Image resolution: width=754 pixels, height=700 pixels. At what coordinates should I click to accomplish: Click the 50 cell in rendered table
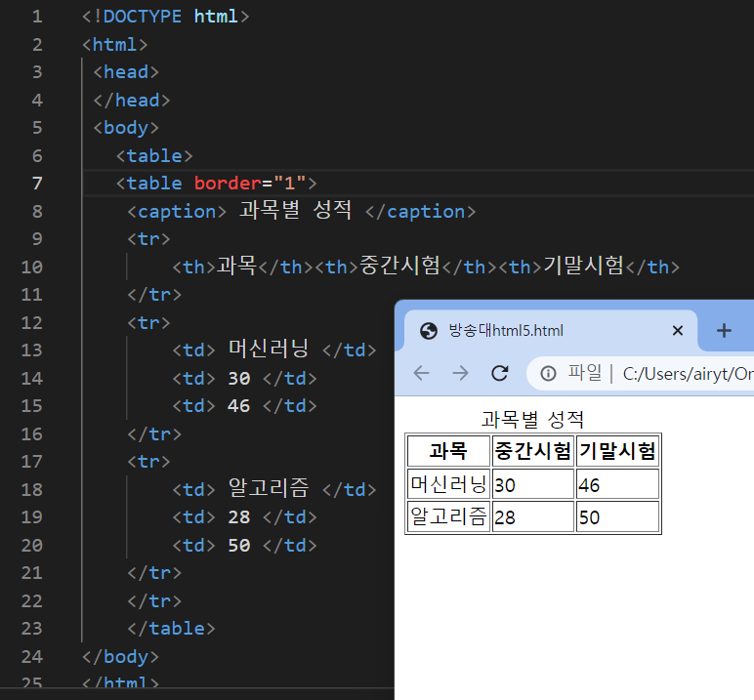click(x=617, y=516)
